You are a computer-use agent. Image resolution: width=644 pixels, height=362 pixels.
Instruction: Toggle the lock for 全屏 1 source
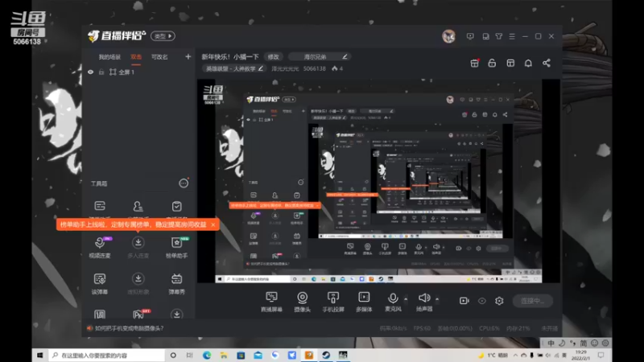click(x=101, y=72)
